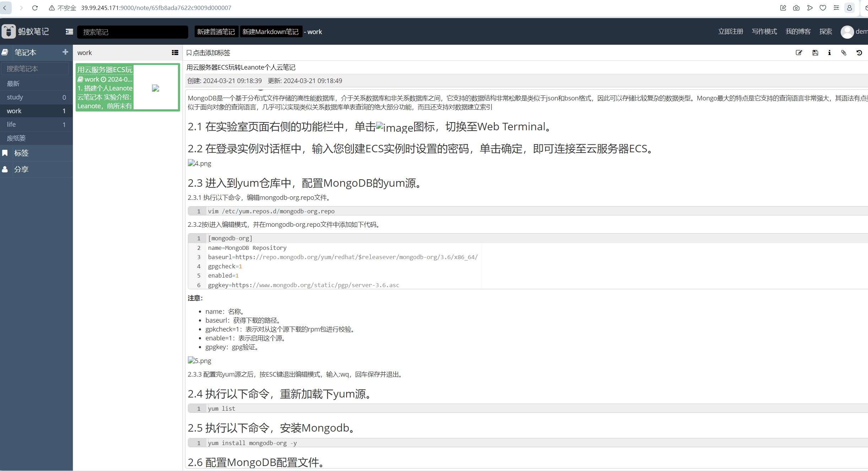Open the life notebook

[x=11, y=125]
